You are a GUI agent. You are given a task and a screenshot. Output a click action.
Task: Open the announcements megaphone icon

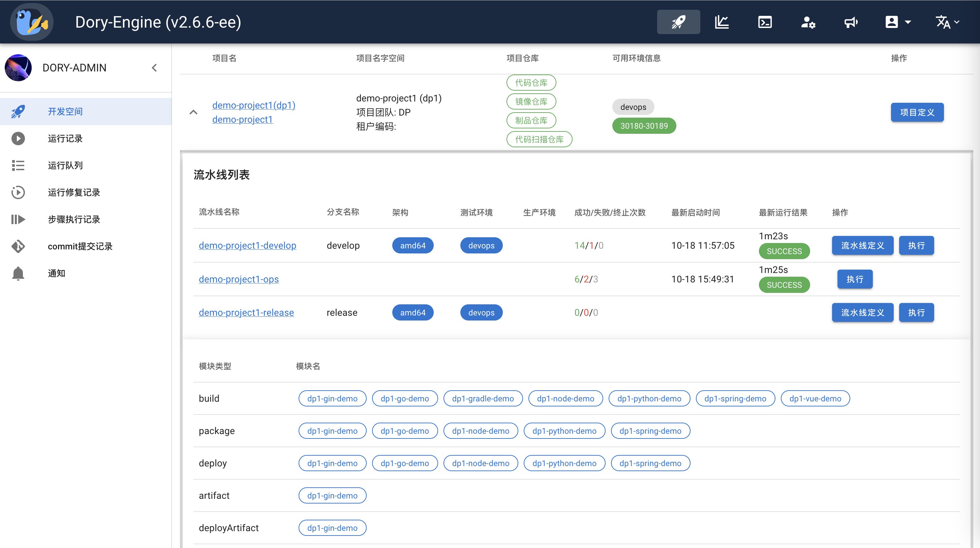tap(851, 22)
